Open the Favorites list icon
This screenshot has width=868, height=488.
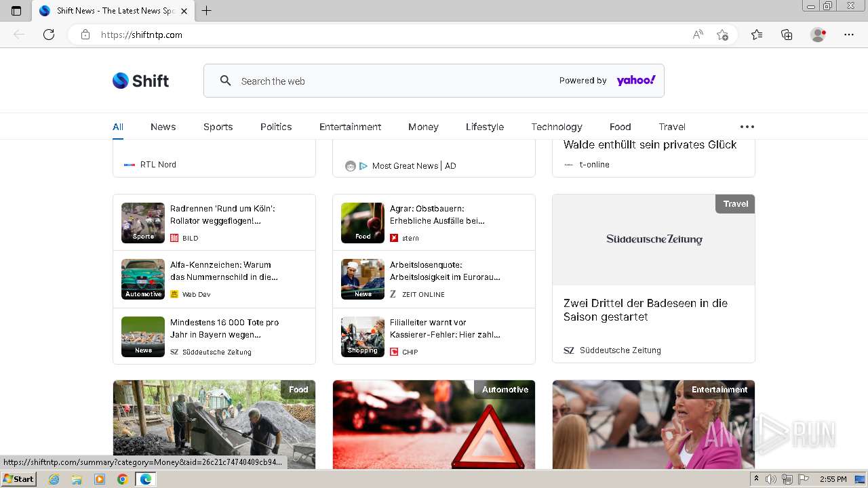[x=757, y=35]
